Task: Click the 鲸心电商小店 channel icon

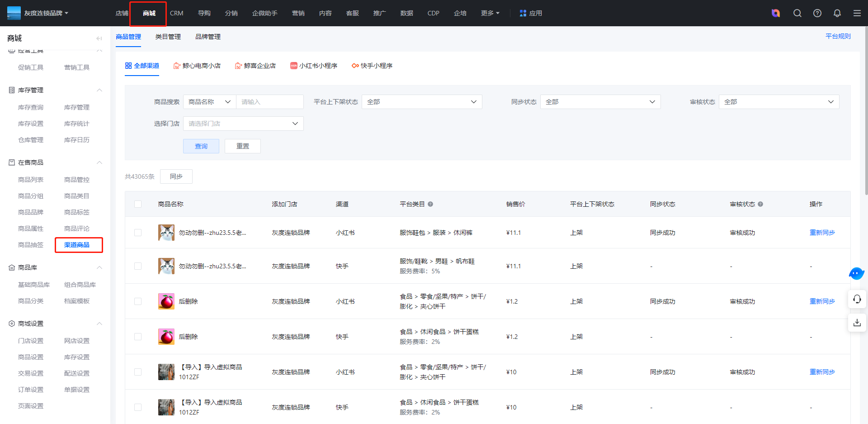Action: 177,66
